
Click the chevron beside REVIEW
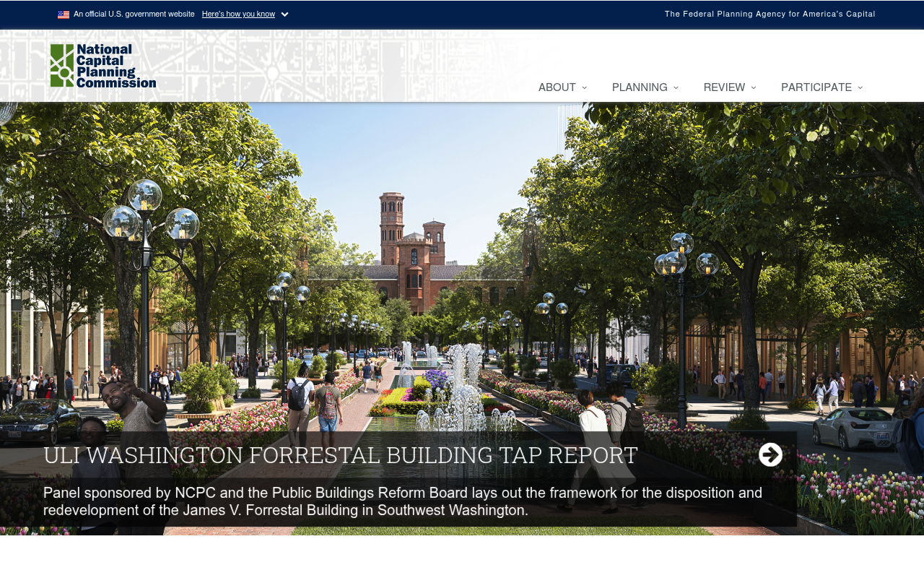pyautogui.click(x=754, y=87)
